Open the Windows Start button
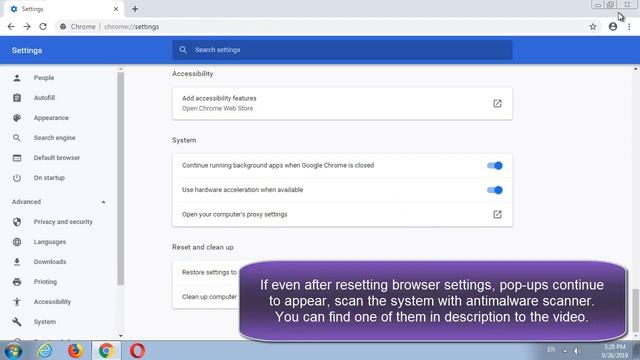640x360 pixels. pyautogui.click(x=13, y=351)
